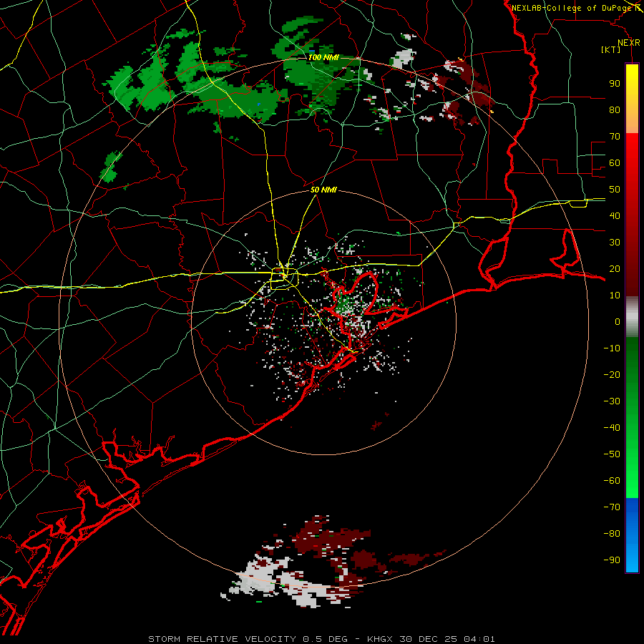Click the [KT] units label
The image size is (644, 644).
[x=610, y=49]
